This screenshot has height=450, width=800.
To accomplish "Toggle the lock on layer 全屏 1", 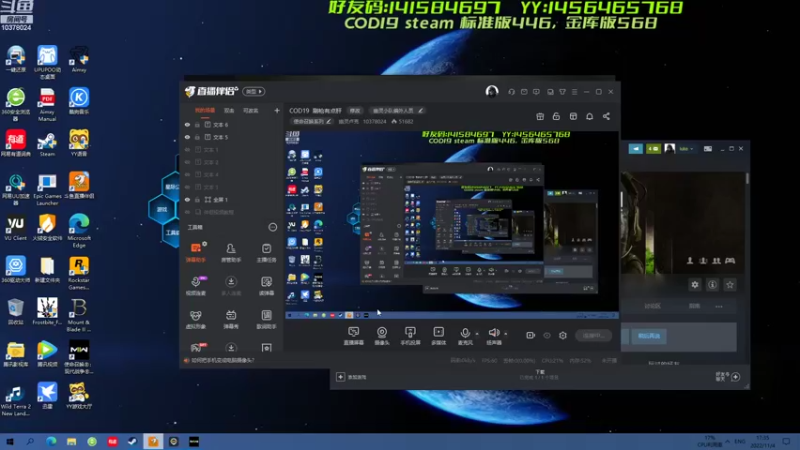I will click(197, 199).
